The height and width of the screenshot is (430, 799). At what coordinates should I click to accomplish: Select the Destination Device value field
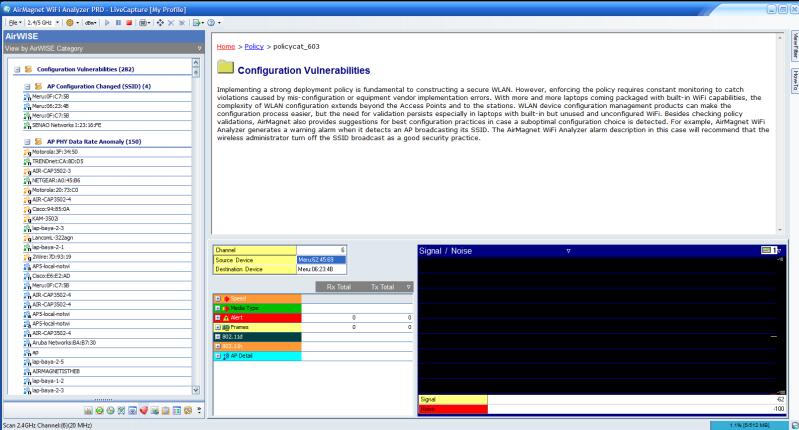click(x=321, y=269)
